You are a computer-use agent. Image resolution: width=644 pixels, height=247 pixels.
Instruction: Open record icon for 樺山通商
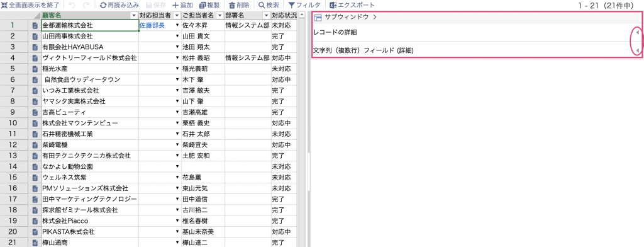coord(35,243)
